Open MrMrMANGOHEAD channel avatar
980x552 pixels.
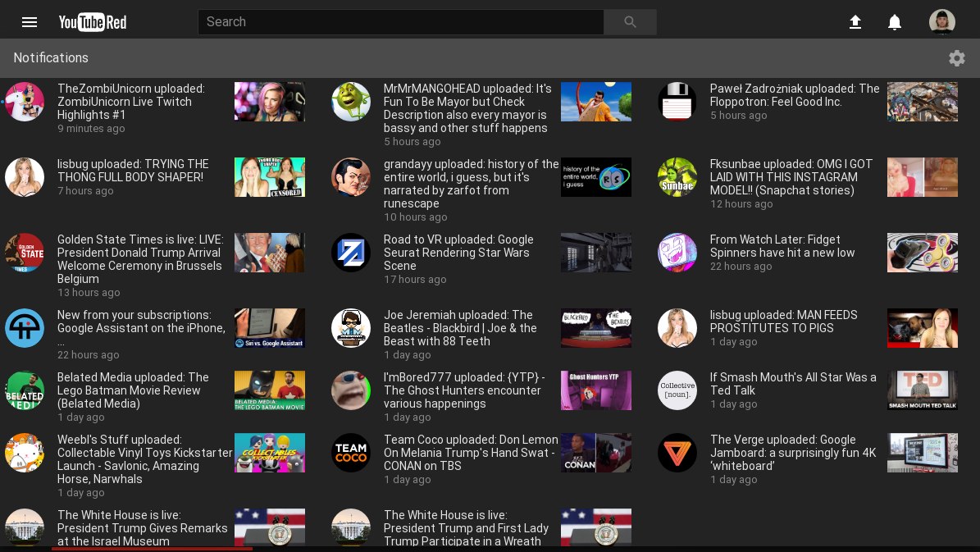(x=351, y=101)
